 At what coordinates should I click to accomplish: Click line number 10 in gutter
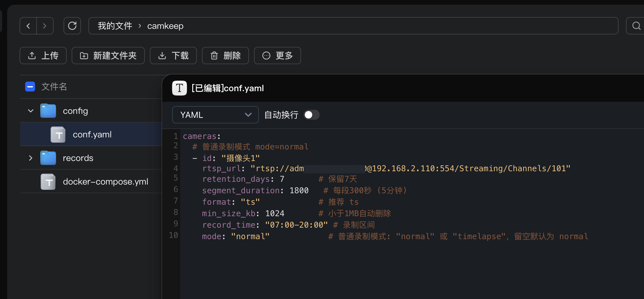174,235
